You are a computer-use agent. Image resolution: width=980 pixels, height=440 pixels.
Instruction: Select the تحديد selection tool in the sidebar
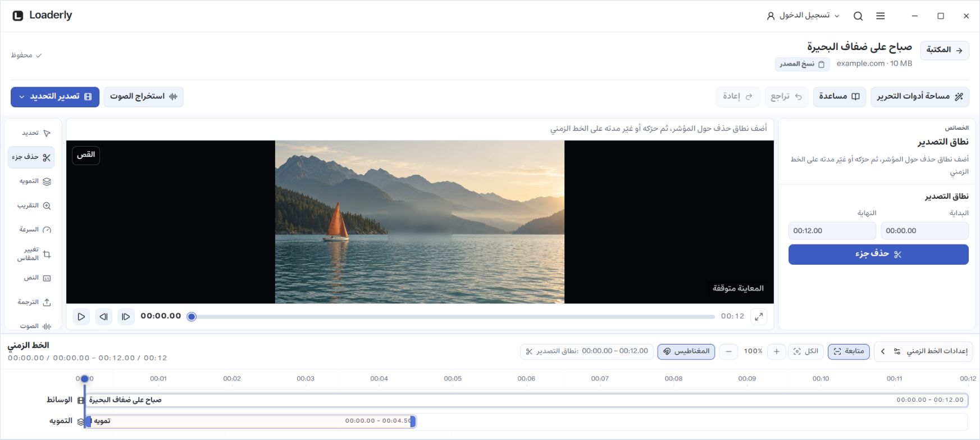31,133
